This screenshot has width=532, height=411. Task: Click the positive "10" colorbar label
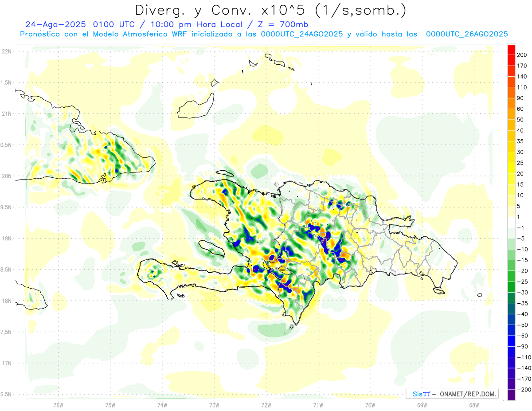pos(520,196)
